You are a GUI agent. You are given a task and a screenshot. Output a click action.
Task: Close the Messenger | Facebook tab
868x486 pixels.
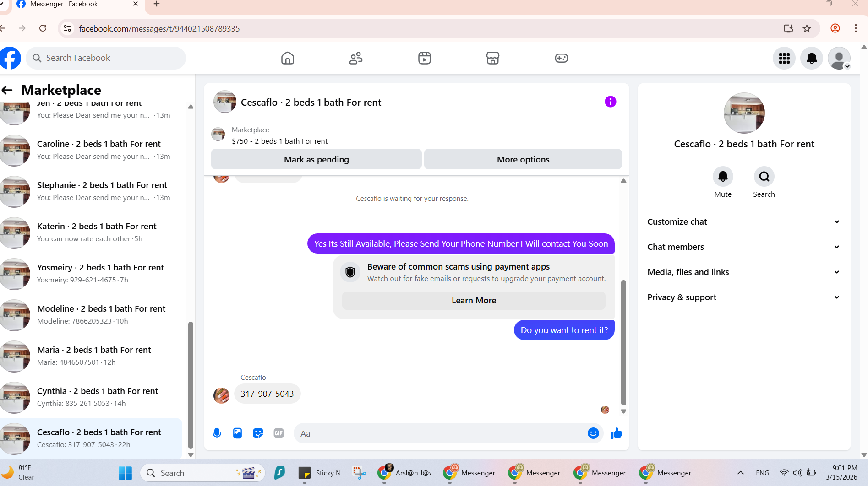136,4
